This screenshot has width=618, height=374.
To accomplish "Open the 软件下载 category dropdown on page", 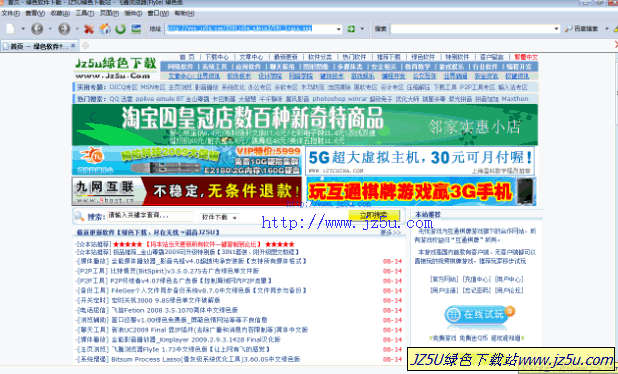I will pos(219,217).
